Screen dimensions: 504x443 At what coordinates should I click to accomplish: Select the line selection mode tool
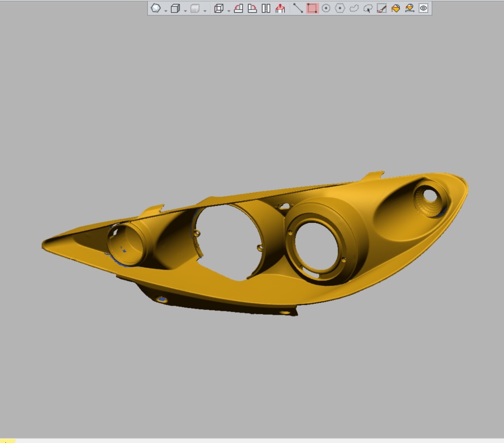point(298,8)
